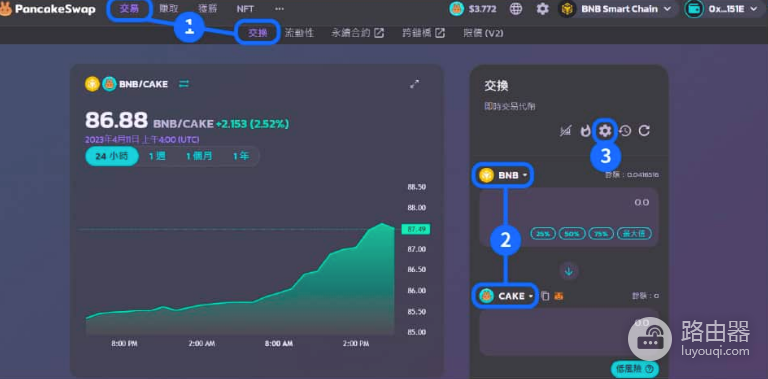
Task: Click the CAKE amount output field
Action: pos(569,332)
